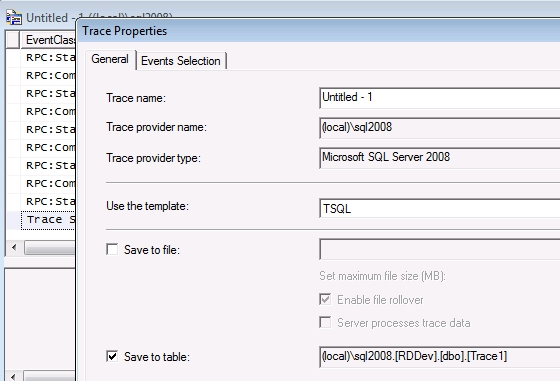Image resolution: width=560 pixels, height=381 pixels.
Task: Select the General tab
Action: pos(110,59)
